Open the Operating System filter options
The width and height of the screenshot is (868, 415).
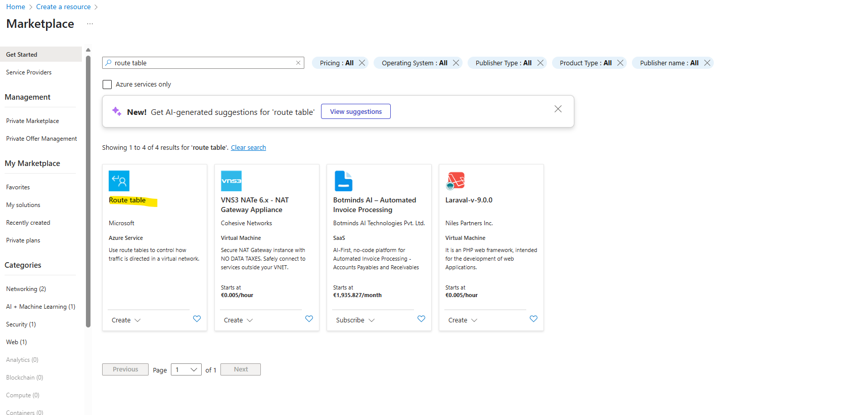415,63
